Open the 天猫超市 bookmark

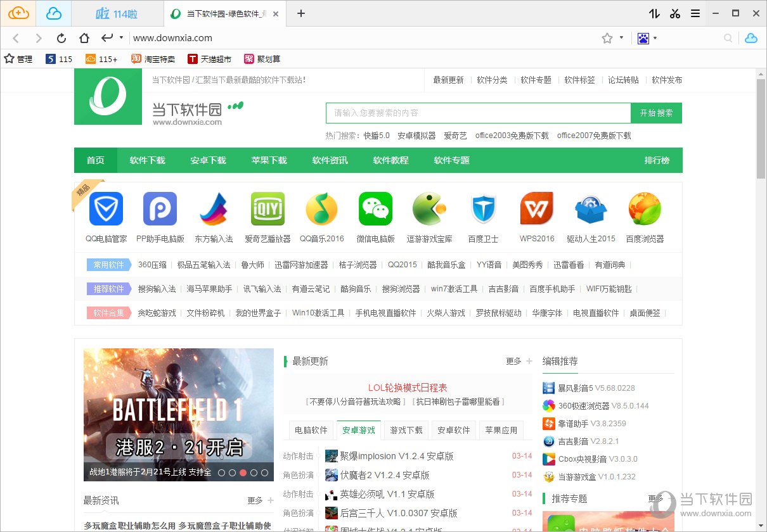[209, 59]
